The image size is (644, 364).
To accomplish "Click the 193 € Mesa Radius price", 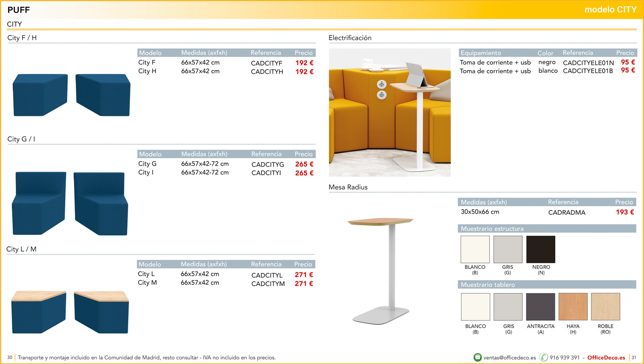I will (625, 212).
